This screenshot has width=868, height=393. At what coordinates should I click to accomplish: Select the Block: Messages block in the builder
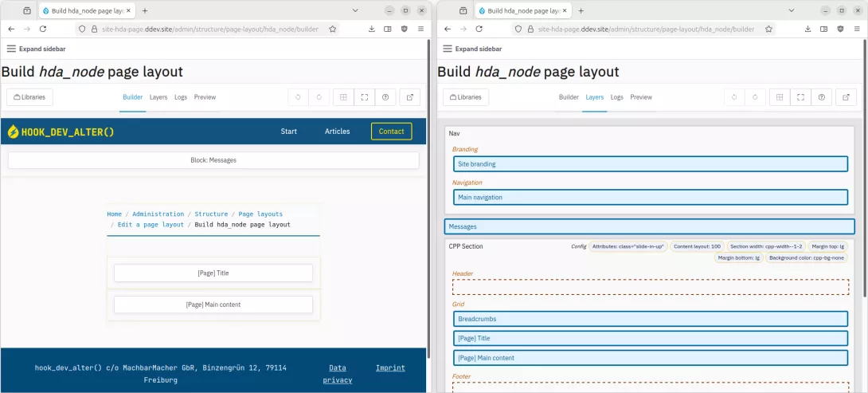(213, 160)
